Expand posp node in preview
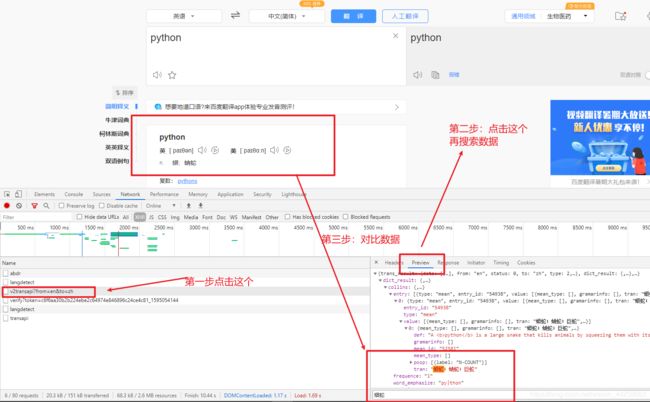The image size is (650, 402). coord(411,362)
